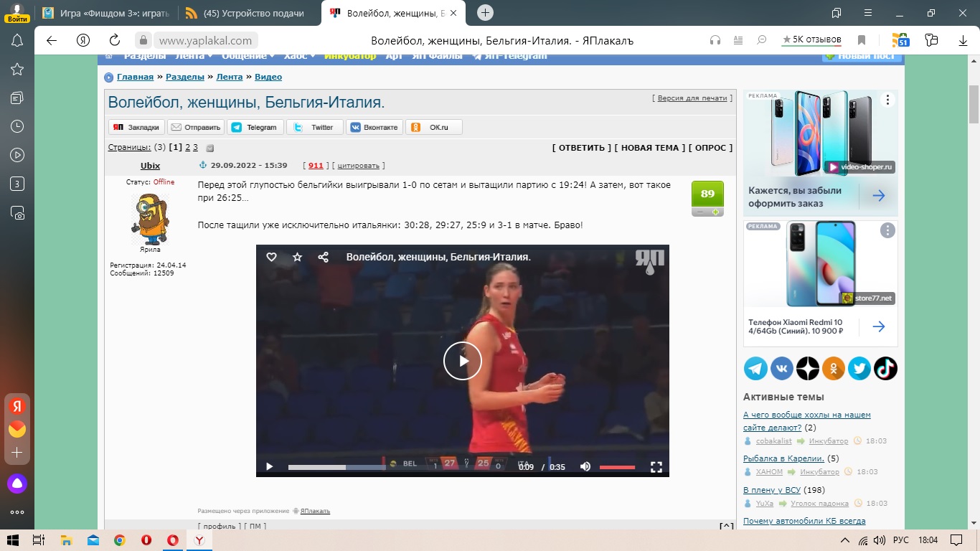
Task: Open the RSS extension showing 51
Action: [900, 40]
